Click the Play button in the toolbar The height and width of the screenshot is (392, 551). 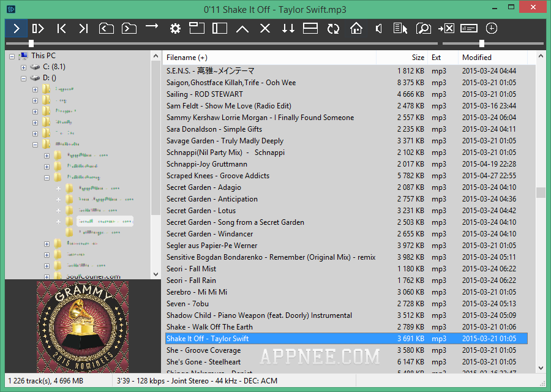(17, 28)
